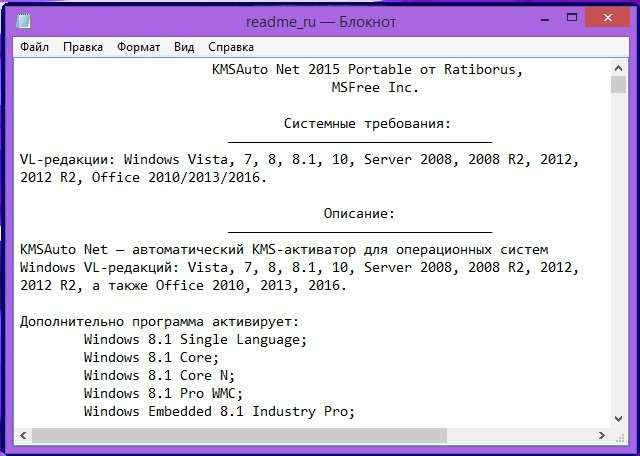Screen dimensions: 640x456
Task: Open the Файл menu
Action: pyautogui.click(x=34, y=47)
